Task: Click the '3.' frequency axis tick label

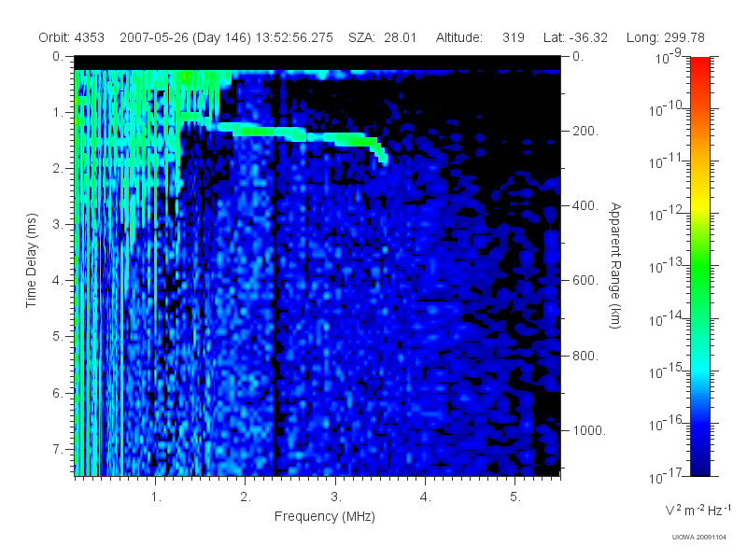Action: 336,497
